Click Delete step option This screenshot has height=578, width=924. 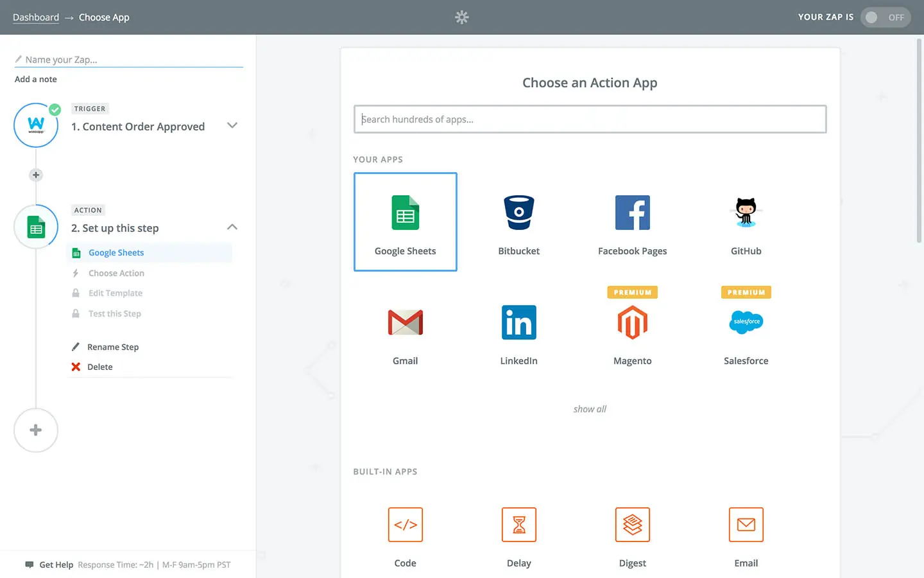click(100, 367)
